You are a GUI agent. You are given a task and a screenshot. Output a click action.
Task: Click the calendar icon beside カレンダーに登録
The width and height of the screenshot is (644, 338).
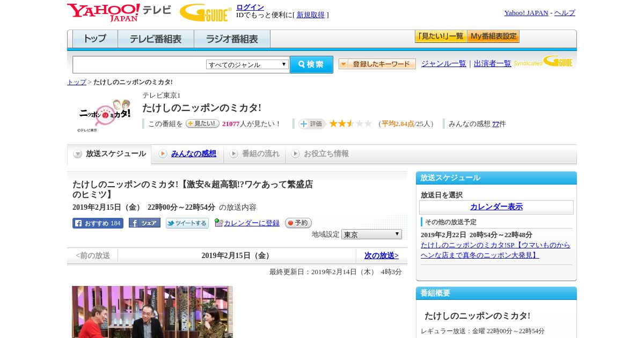point(218,223)
